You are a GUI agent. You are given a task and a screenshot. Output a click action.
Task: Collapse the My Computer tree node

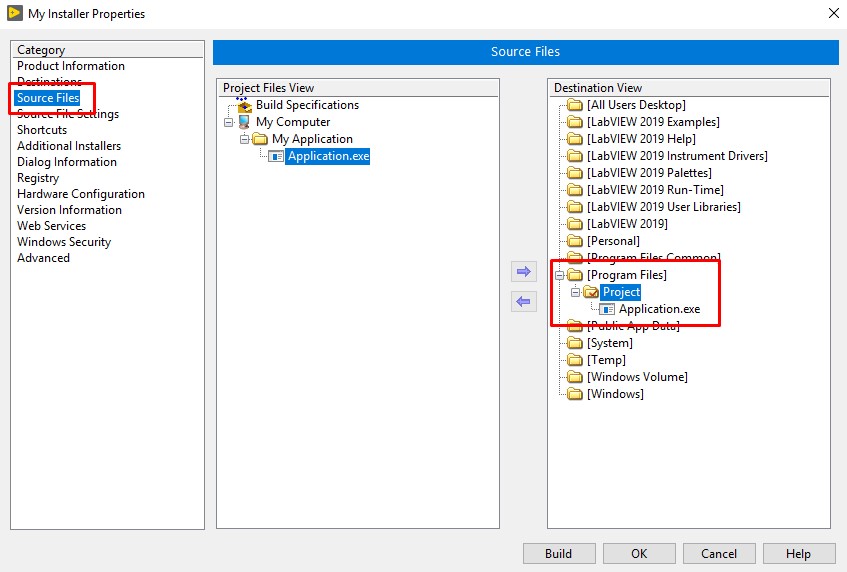click(x=229, y=122)
